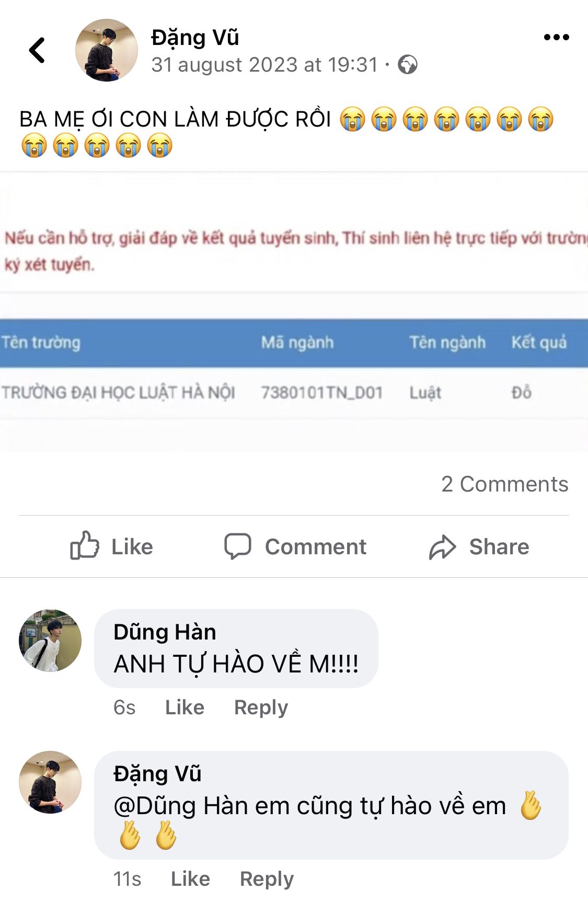Tap the Đặng Vũ name on the comment
588x913 pixels.
pos(157,774)
